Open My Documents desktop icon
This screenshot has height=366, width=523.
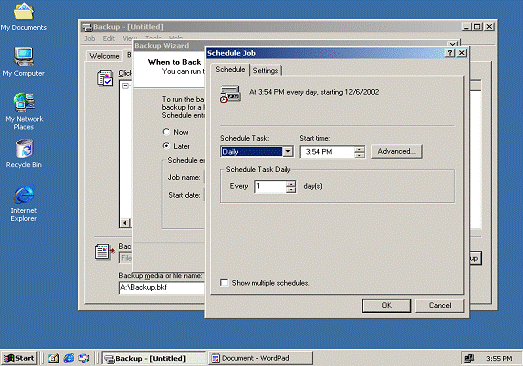[24, 17]
